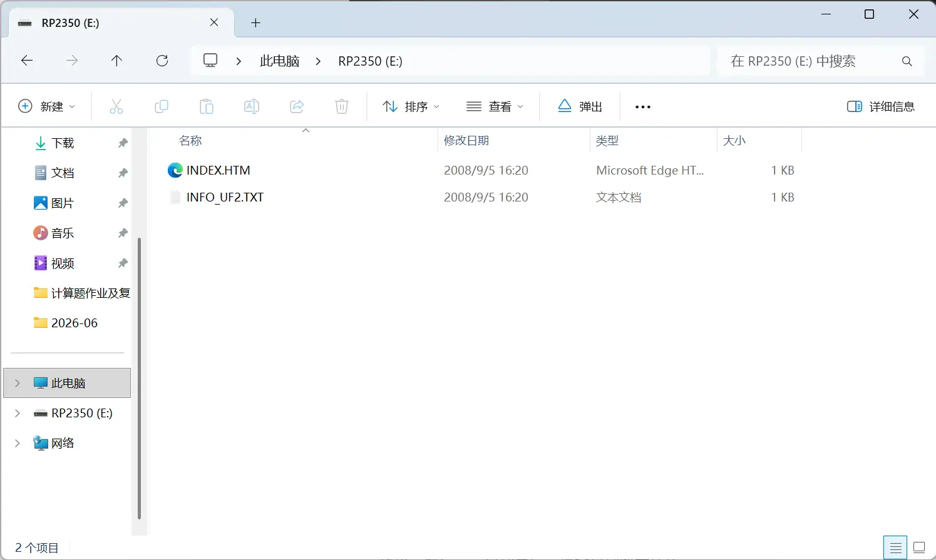Minimize the File Explorer window

click(x=826, y=14)
